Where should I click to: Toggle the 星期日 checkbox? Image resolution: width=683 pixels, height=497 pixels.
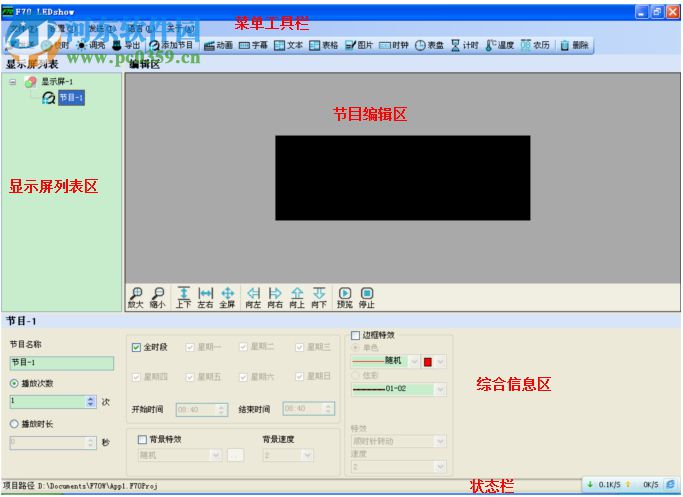pyautogui.click(x=300, y=376)
